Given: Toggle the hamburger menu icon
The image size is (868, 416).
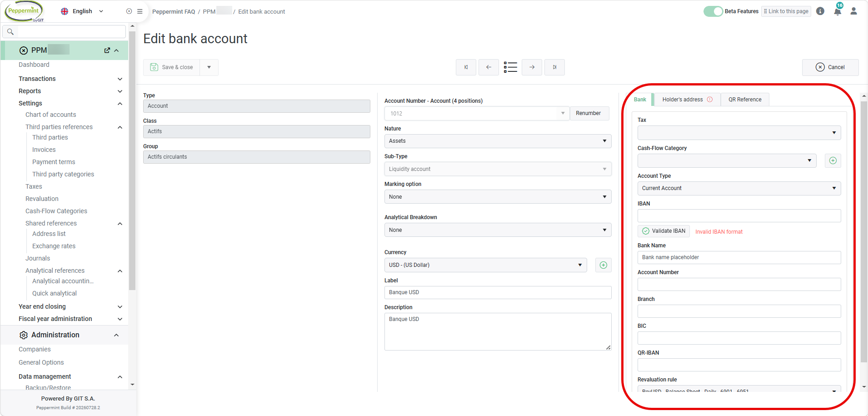Looking at the screenshot, I should (140, 11).
